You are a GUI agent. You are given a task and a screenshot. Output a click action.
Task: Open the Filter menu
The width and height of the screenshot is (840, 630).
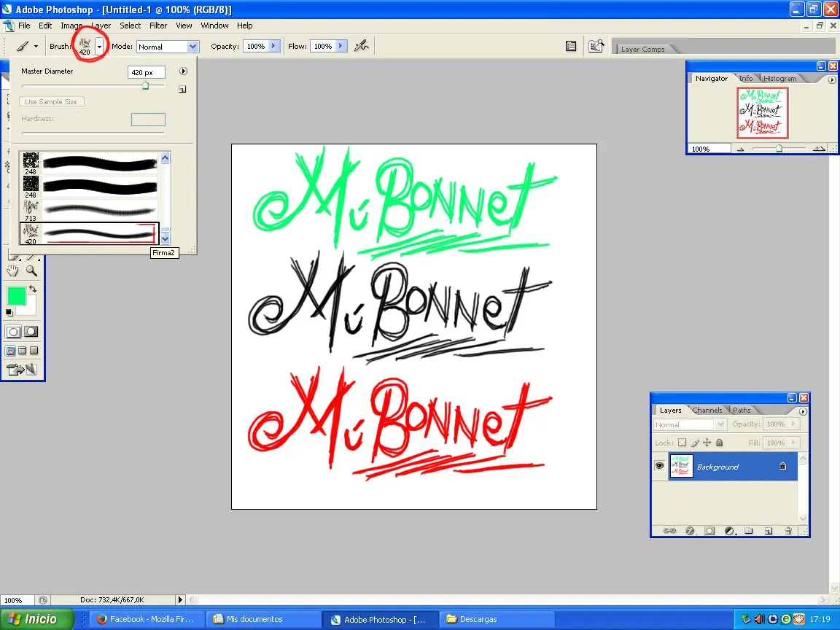coord(158,26)
